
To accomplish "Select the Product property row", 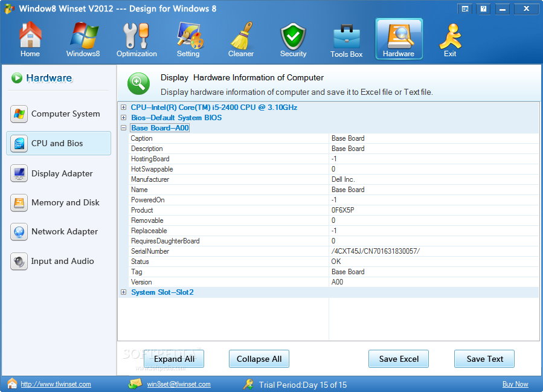I will [334, 210].
